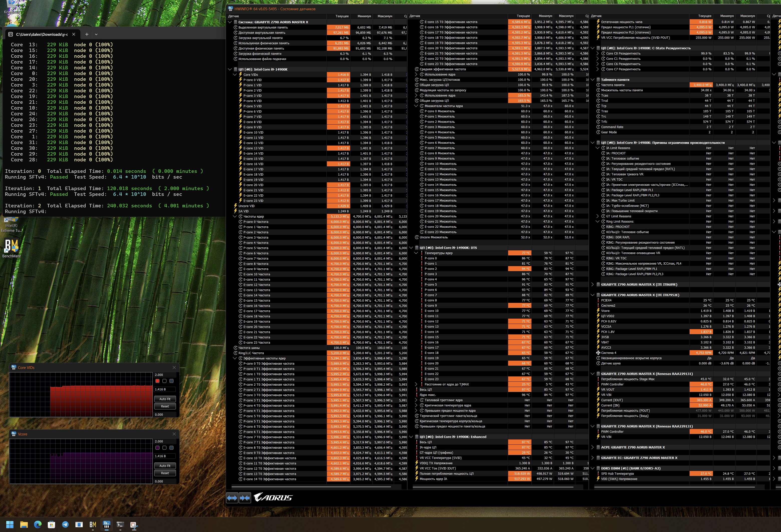Open Snipping Tool in taskbar
The width and height of the screenshot is (781, 532).
click(134, 524)
